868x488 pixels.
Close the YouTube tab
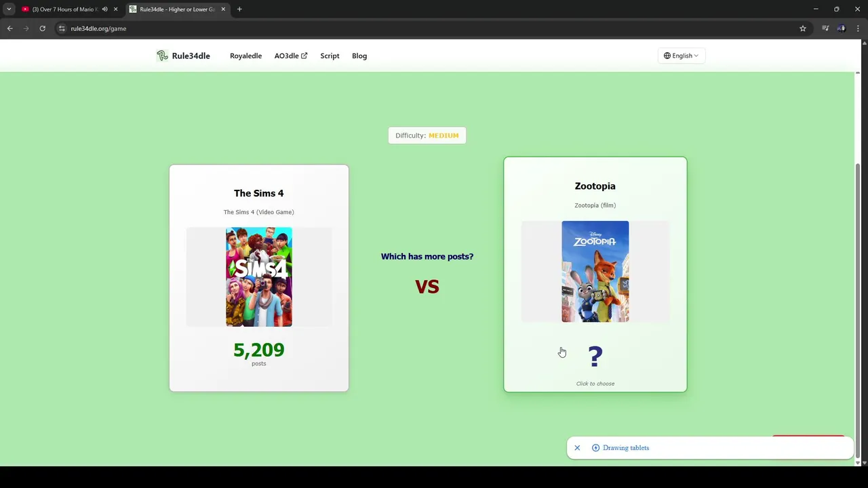click(x=115, y=9)
